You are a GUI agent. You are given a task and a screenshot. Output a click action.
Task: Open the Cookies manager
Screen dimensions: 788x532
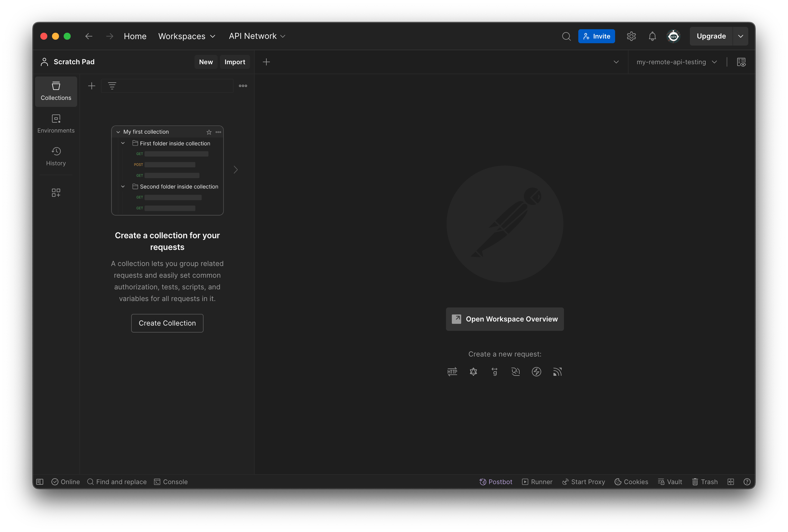(631, 481)
